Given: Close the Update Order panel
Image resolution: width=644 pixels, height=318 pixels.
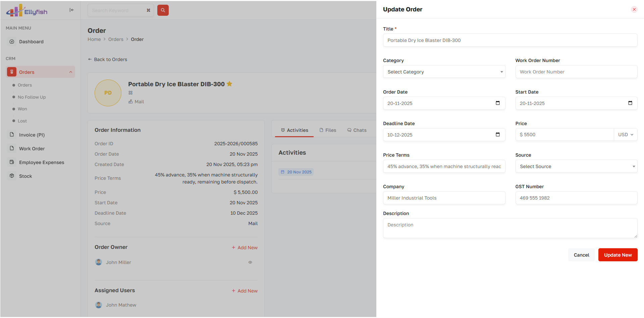Looking at the screenshot, I should [x=634, y=9].
